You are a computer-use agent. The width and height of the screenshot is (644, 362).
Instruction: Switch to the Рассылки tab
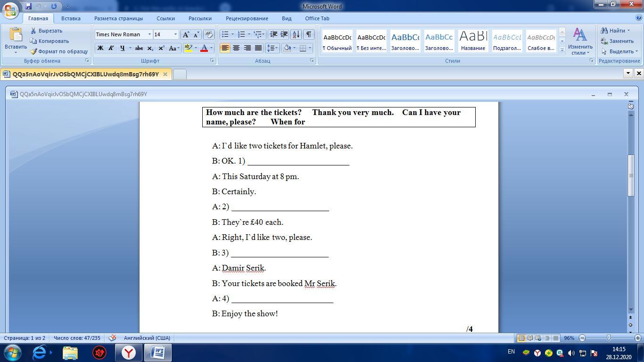point(200,18)
